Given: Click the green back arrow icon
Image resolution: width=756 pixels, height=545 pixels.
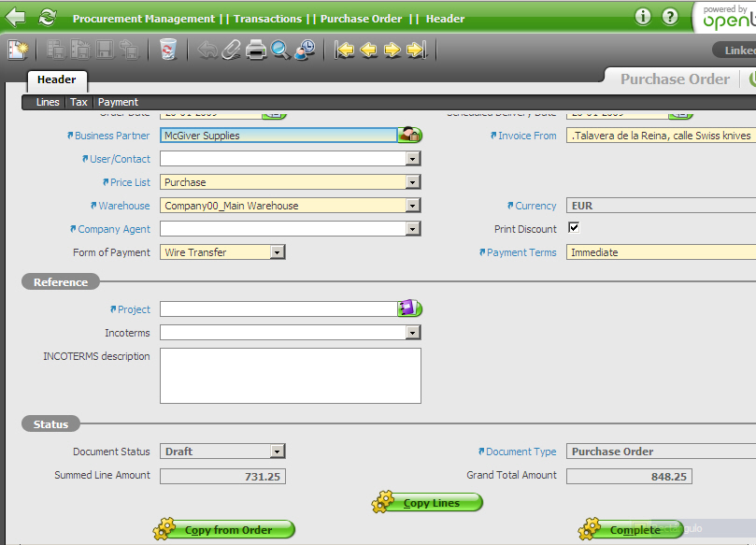Looking at the screenshot, I should click(16, 17).
